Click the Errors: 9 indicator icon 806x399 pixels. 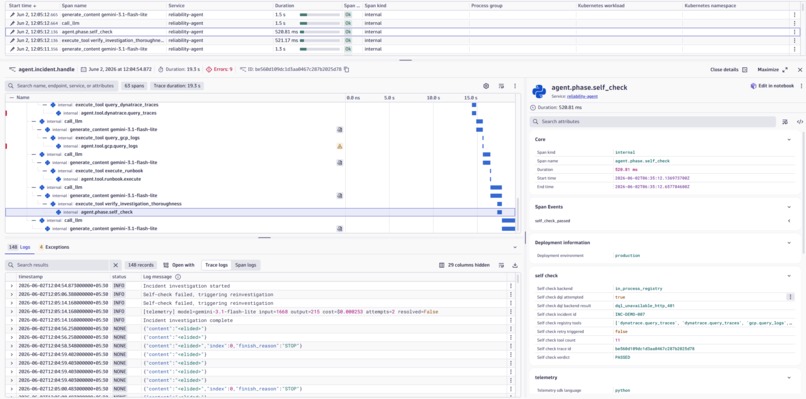(209, 69)
